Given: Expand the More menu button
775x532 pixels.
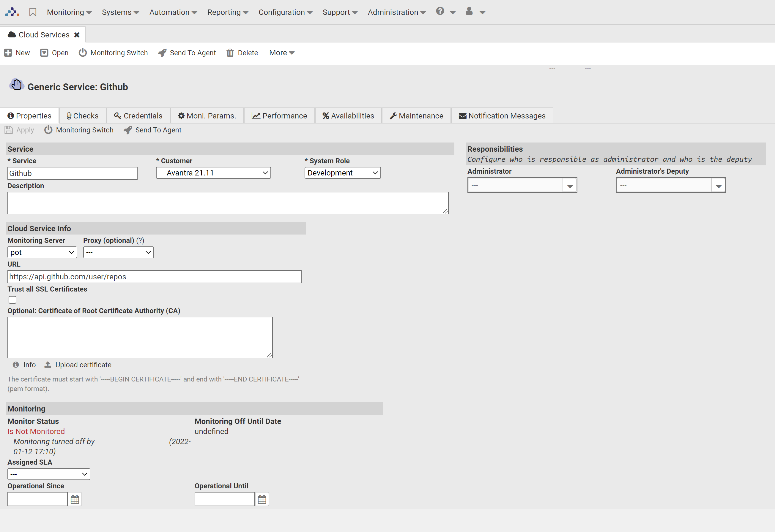Looking at the screenshot, I should click(x=282, y=53).
